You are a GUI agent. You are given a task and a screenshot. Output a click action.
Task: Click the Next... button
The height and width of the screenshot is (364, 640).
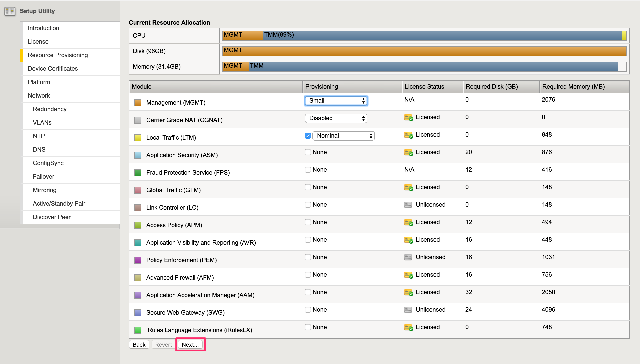point(190,345)
